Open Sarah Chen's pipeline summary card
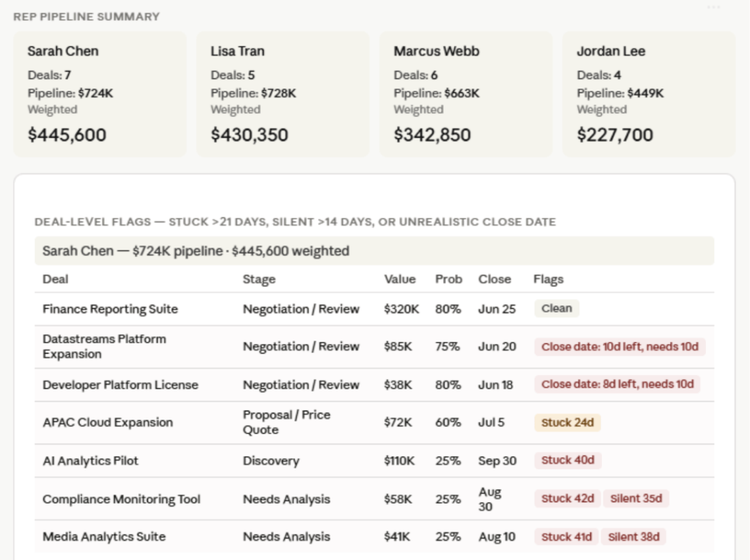Screen dimensions: 750x560 click(100, 94)
